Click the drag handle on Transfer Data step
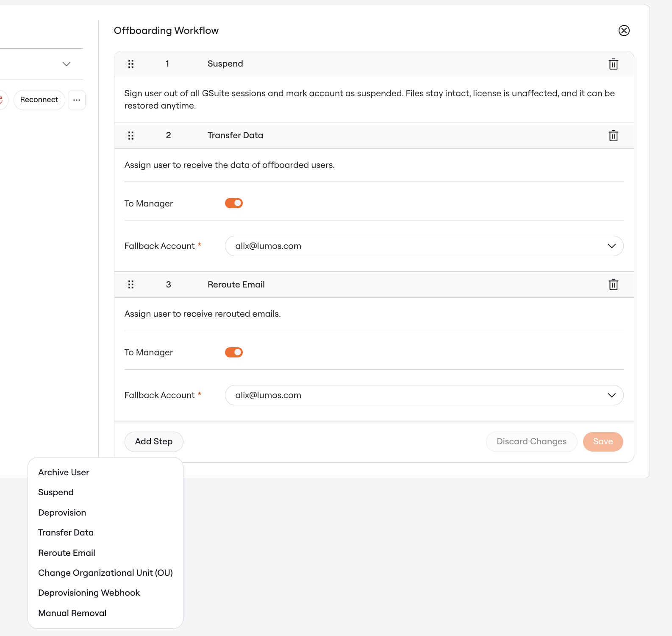This screenshot has width=672, height=636. [x=131, y=136]
